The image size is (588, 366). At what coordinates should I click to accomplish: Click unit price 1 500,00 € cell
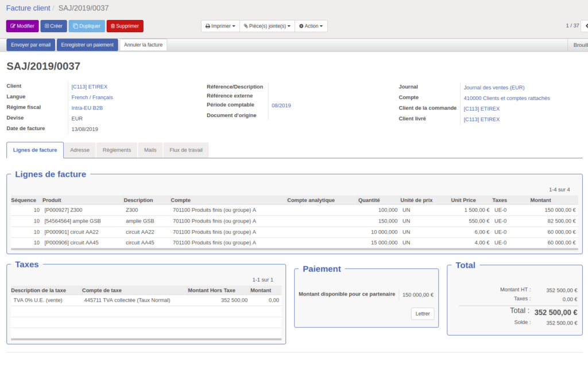coord(477,210)
